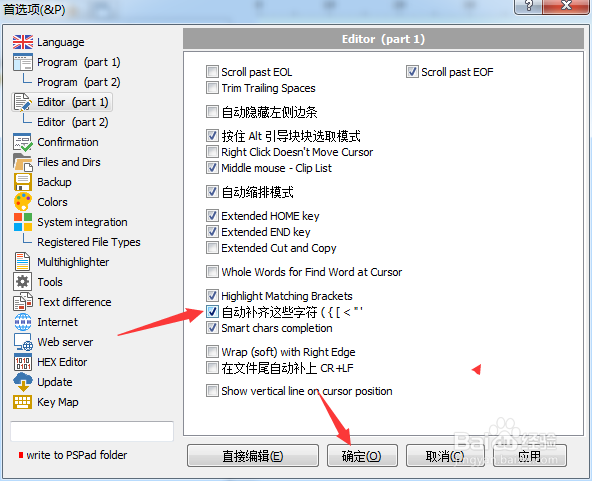592x481 pixels.
Task: Select the Confirmation icon
Action: (x=23, y=142)
